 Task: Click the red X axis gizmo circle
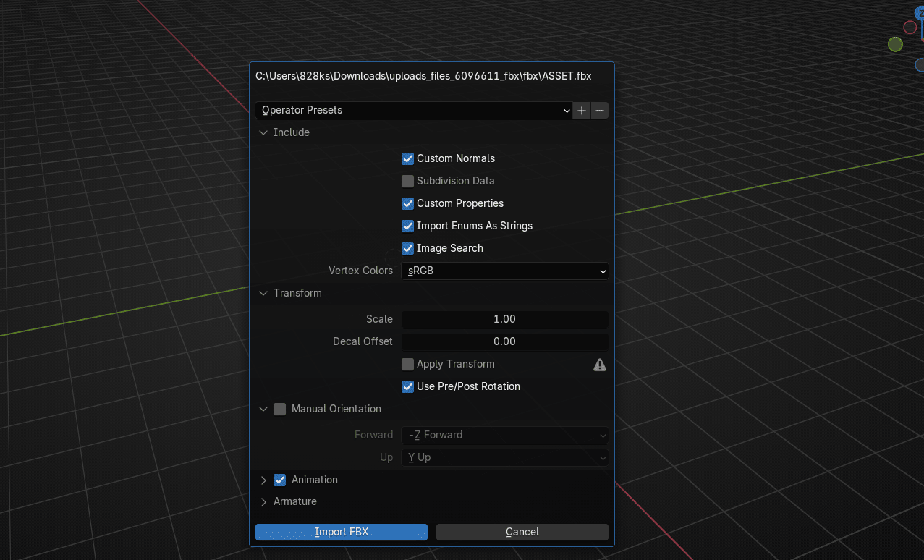tap(910, 27)
